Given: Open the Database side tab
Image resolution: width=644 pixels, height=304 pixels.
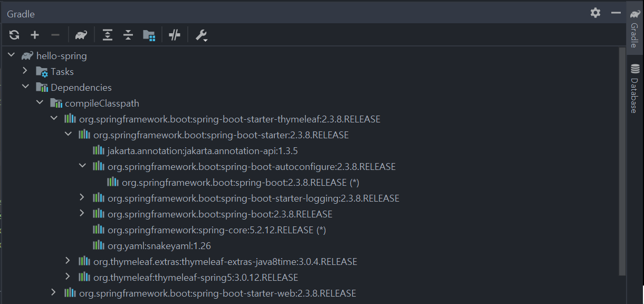Looking at the screenshot, I should (635, 88).
